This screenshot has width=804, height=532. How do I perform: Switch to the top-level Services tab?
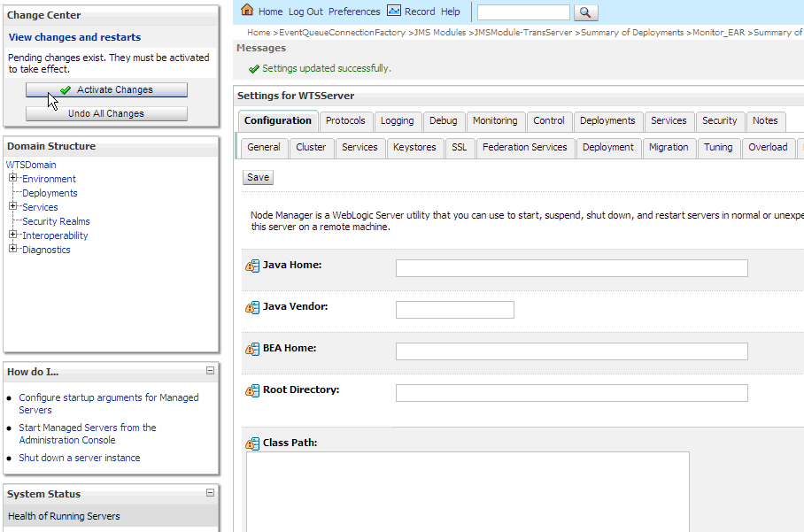(x=669, y=121)
